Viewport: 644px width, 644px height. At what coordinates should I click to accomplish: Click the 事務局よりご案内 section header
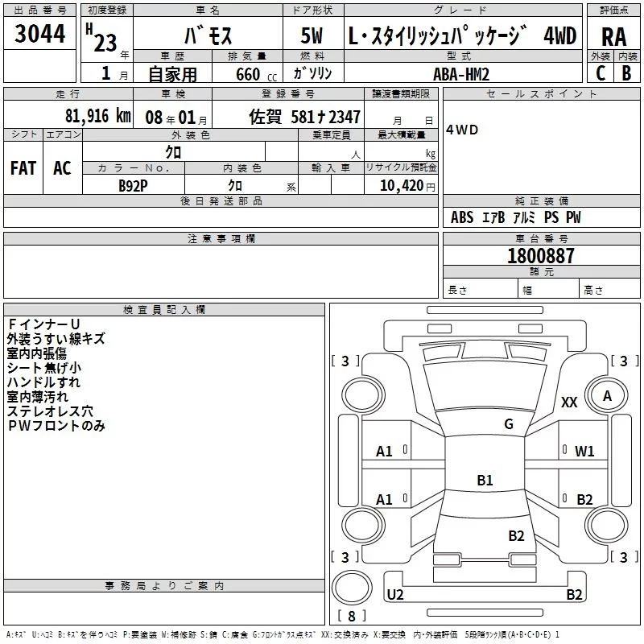click(164, 586)
